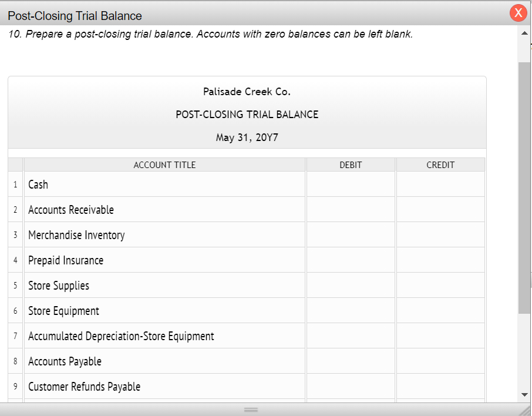Click the Accounts Receivable account title

71,210
